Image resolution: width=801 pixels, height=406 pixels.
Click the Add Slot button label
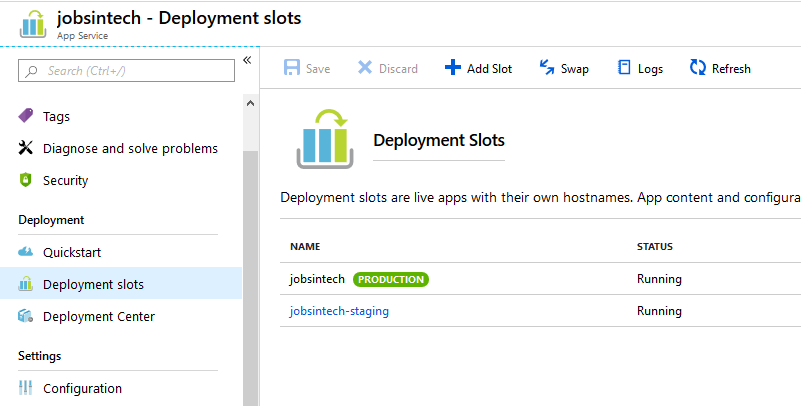tap(489, 68)
